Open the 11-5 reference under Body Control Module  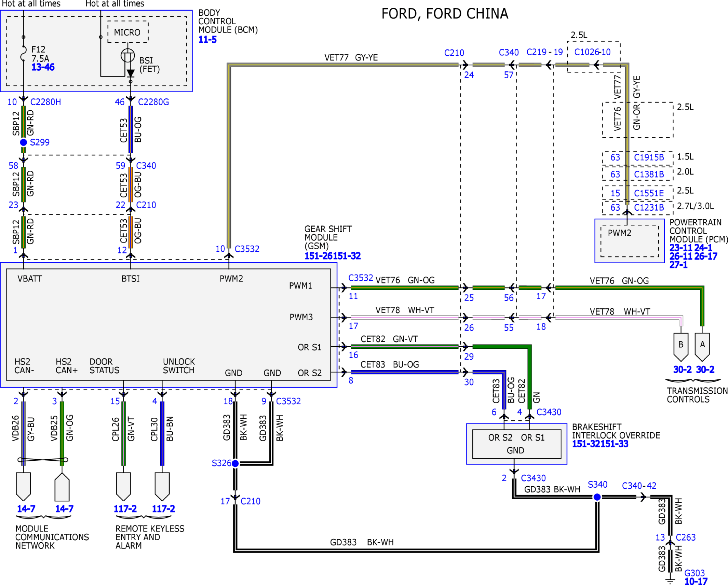pos(207,40)
